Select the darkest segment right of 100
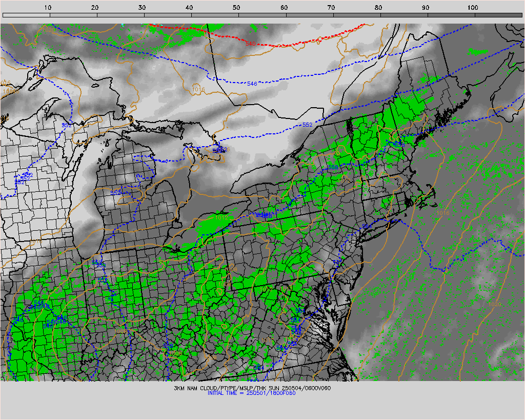Viewport: 525px width, 420px height. [498, 15]
